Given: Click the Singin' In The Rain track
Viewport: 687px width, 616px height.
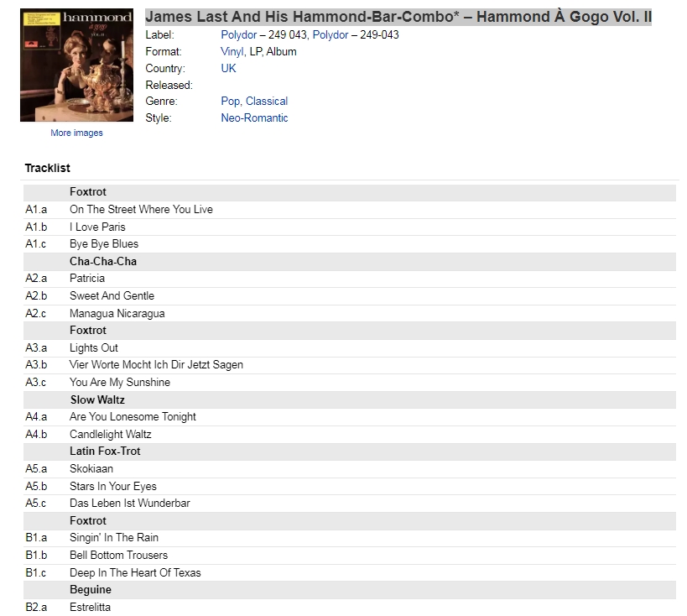Looking at the screenshot, I should (x=114, y=537).
